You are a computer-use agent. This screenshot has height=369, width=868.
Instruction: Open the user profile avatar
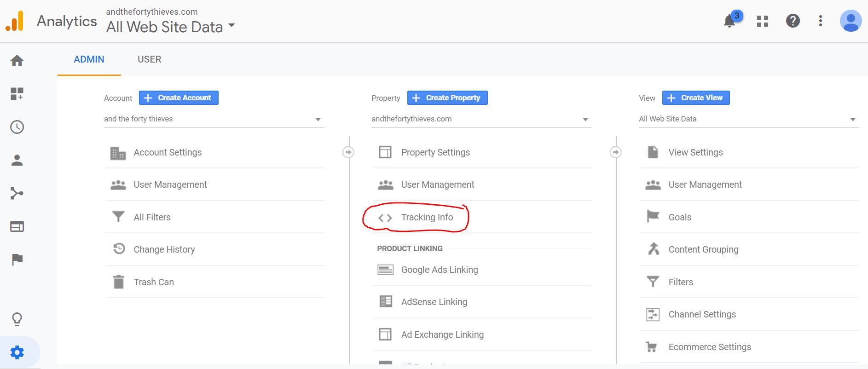tap(851, 21)
